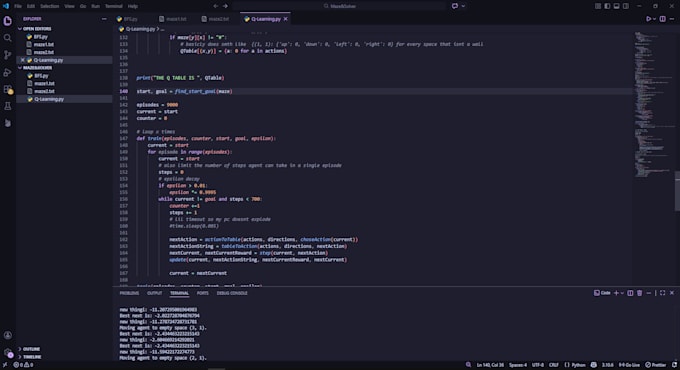Expand the breadcrumb after Q-Learning.py
Image resolution: width=680 pixels, height=370 pixels.
pos(163,29)
